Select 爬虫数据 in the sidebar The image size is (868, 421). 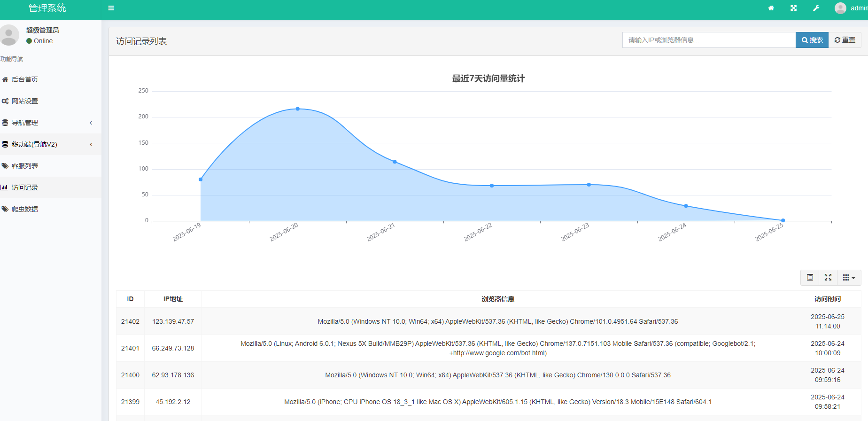tap(25, 209)
